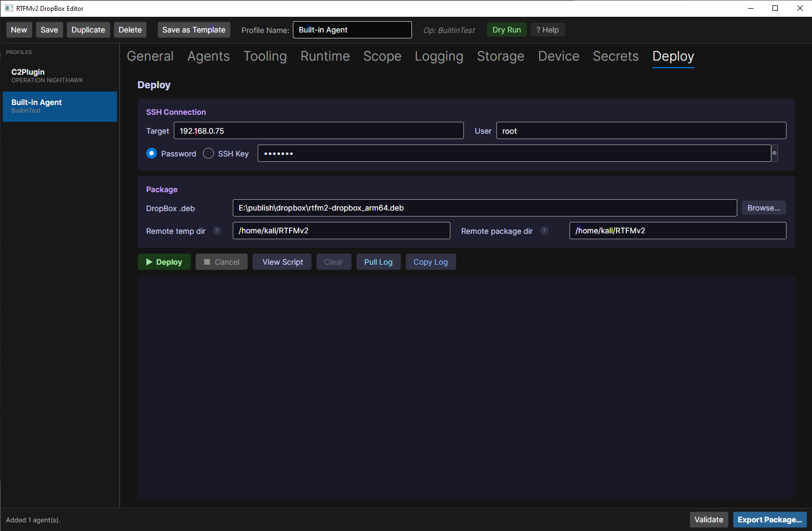Focus the Profile Name field
812x531 pixels.
[x=352, y=30]
